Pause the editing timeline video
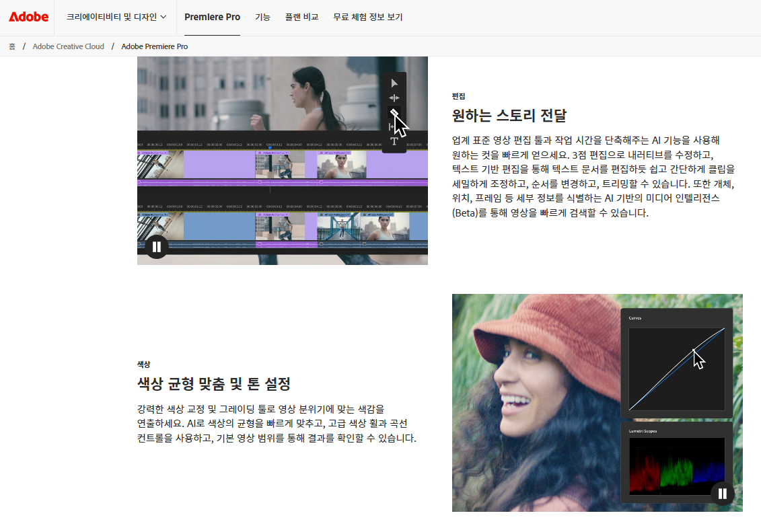 coord(156,247)
